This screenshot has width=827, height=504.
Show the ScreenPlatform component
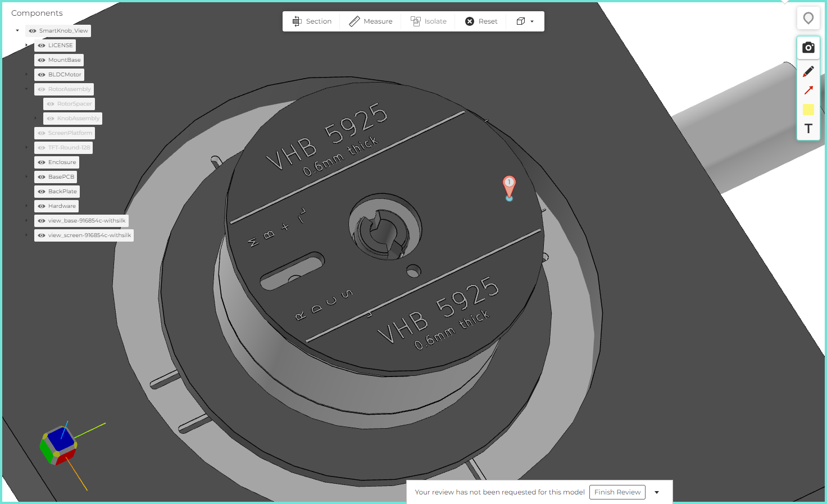(x=42, y=133)
